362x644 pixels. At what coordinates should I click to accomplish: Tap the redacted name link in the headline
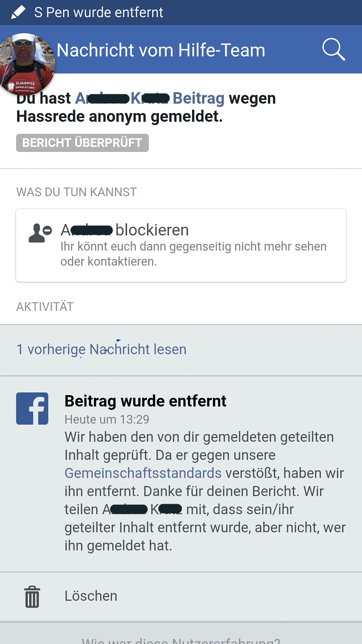point(122,98)
